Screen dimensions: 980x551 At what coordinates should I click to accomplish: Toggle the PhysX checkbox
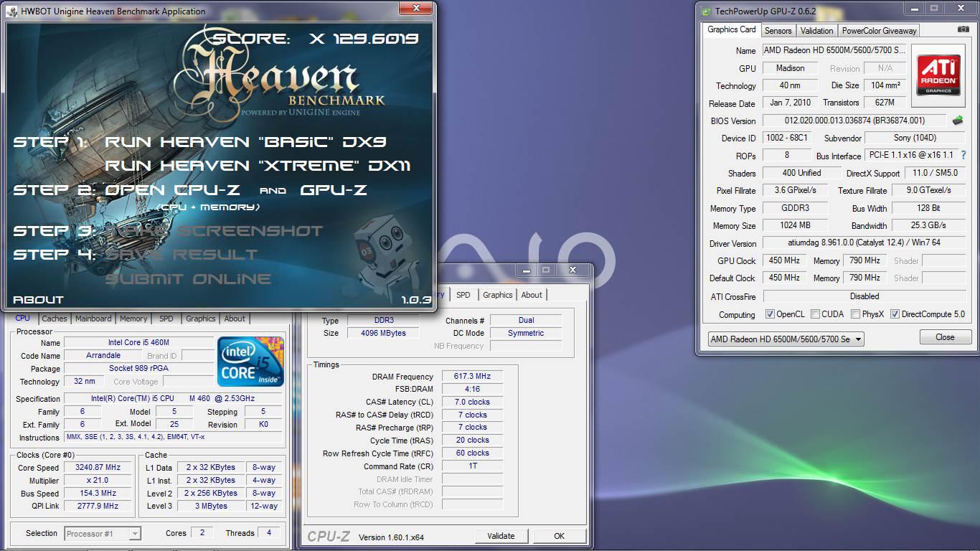coord(855,314)
